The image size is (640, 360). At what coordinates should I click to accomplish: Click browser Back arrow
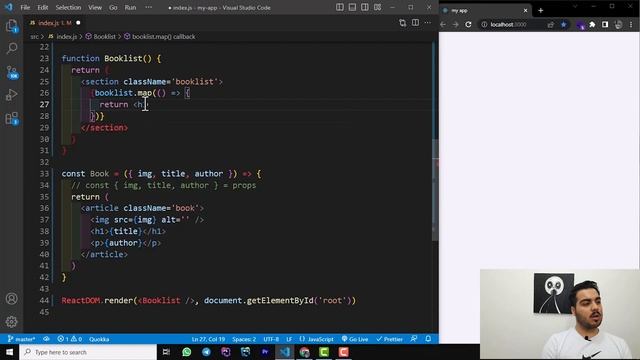click(444, 24)
